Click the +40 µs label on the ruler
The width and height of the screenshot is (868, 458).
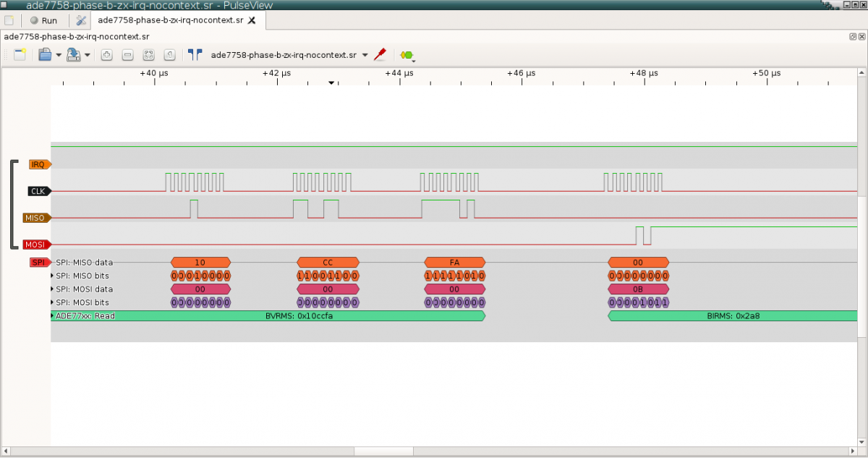154,73
